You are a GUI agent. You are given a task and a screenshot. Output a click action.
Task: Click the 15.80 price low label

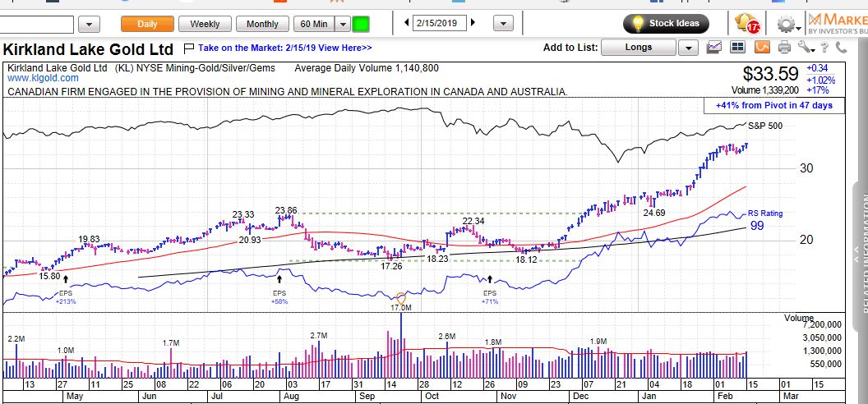pyautogui.click(x=51, y=275)
